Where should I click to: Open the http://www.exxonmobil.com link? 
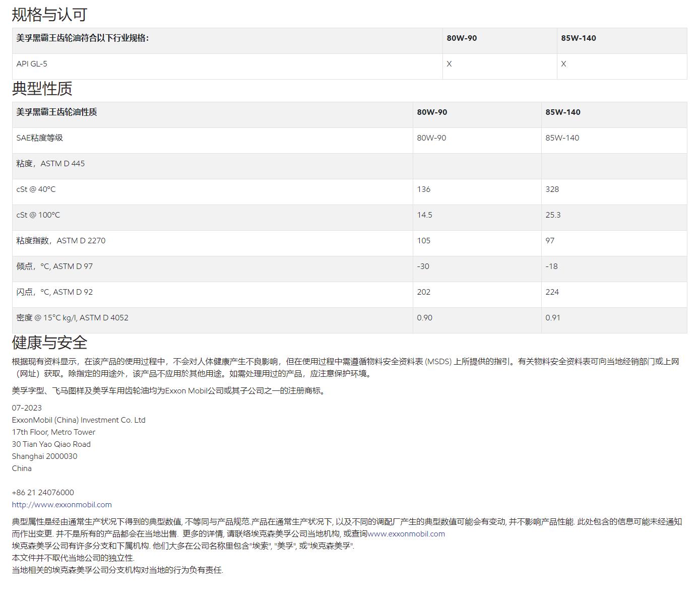(62, 504)
